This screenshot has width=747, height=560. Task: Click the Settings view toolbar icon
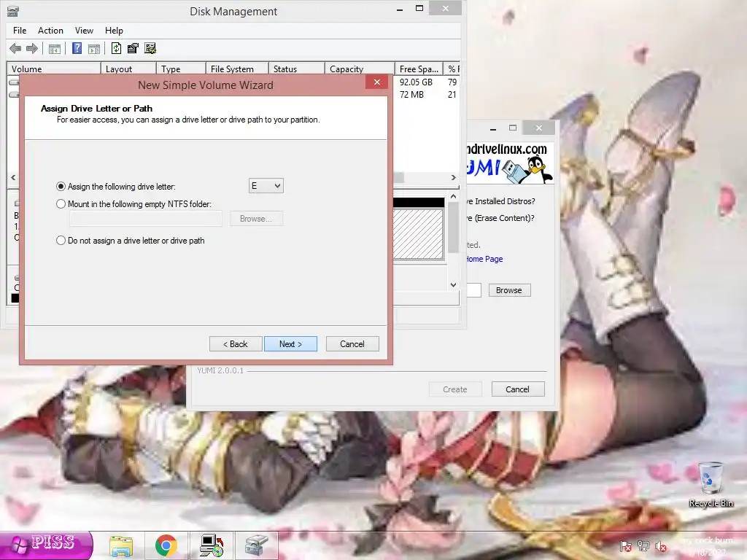click(150, 49)
